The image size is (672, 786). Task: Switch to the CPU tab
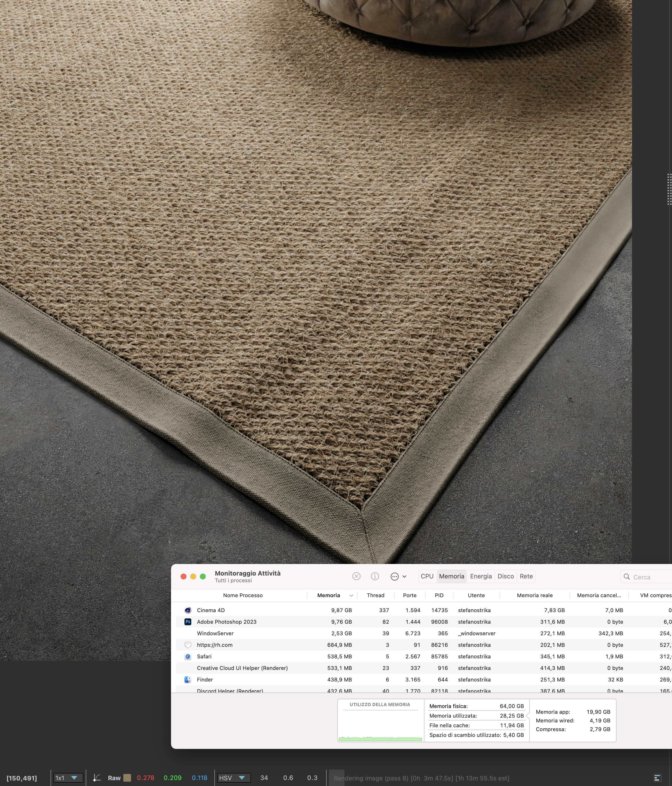click(427, 576)
